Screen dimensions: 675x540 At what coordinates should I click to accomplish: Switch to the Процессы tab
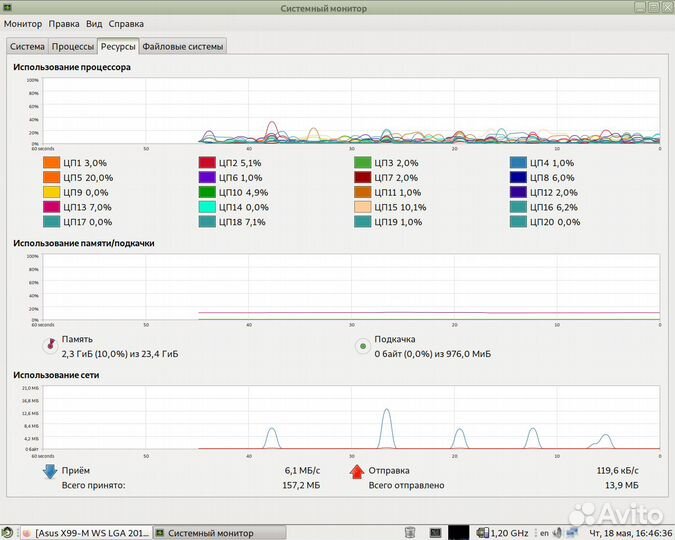[73, 46]
